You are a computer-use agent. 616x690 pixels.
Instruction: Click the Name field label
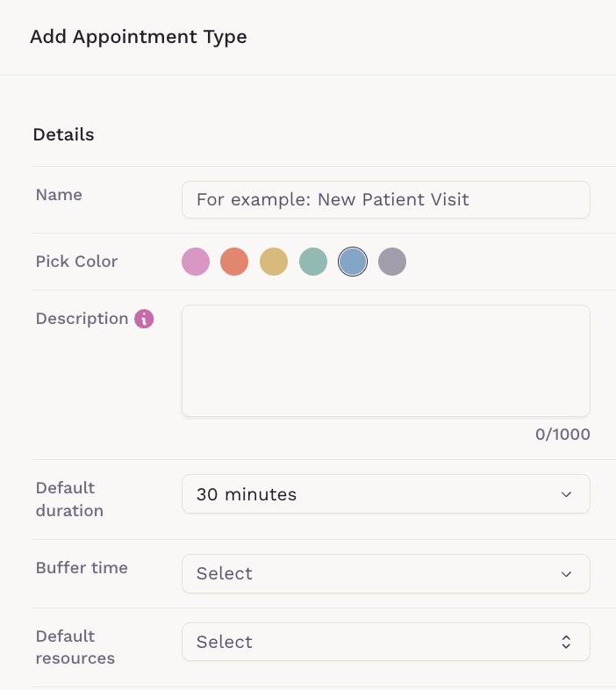[x=59, y=195]
